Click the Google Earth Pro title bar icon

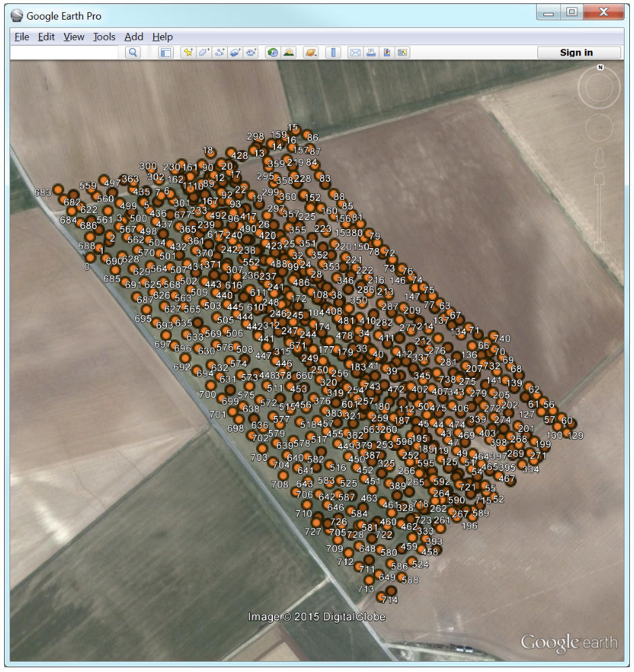point(17,16)
